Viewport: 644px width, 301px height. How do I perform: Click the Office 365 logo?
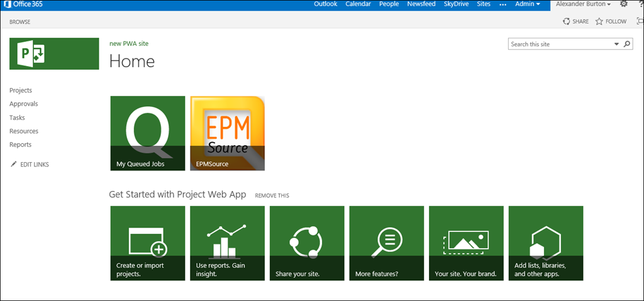coord(23,4)
